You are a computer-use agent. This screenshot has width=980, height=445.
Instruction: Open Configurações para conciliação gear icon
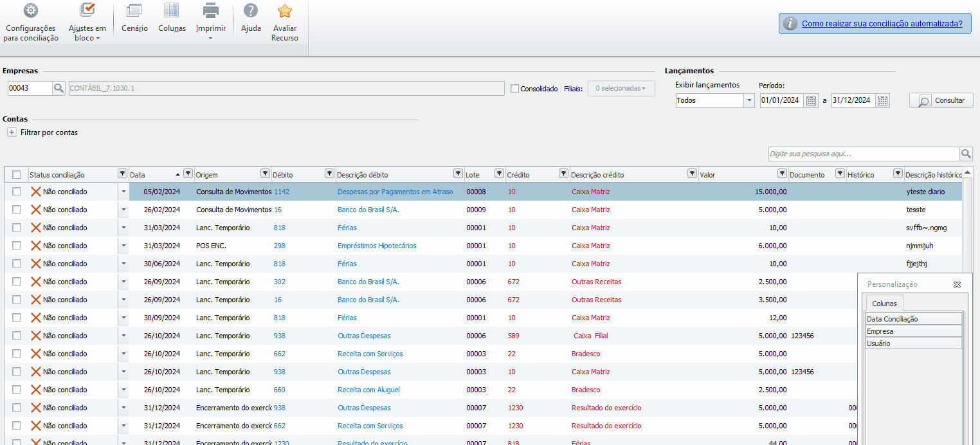click(30, 11)
